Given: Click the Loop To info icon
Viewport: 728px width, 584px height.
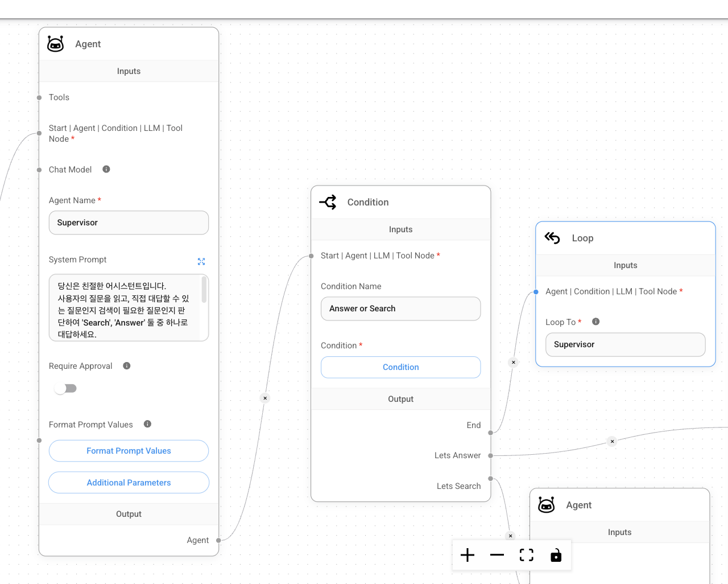Looking at the screenshot, I should click(595, 322).
